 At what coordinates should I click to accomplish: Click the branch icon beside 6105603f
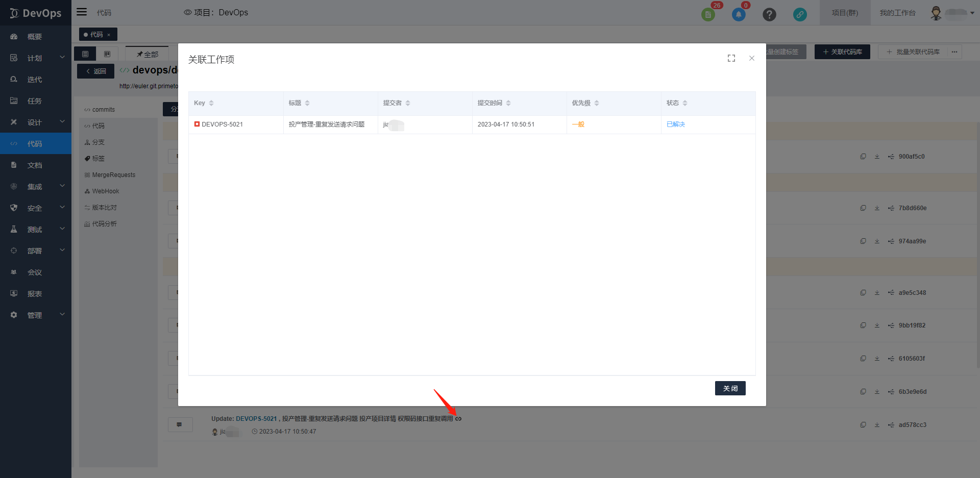point(891,359)
